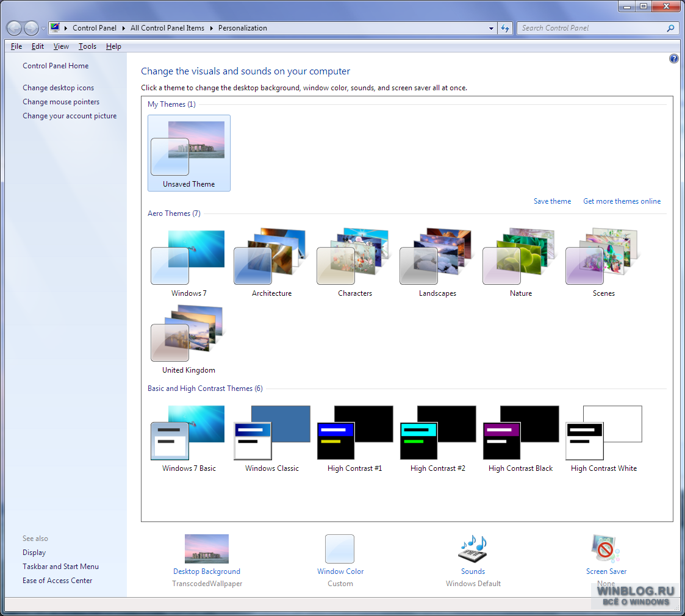This screenshot has height=616, width=685.
Task: Open Change mouse pointers link
Action: [x=61, y=102]
